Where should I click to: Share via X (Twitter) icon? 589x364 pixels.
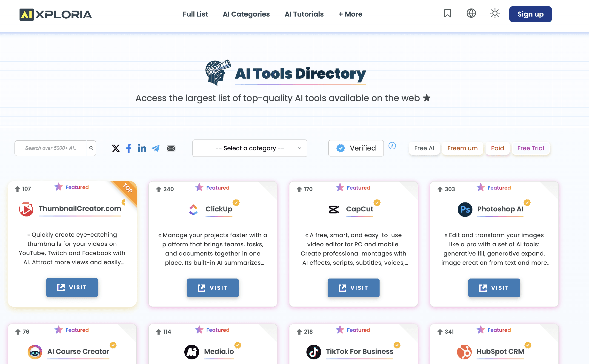click(116, 148)
